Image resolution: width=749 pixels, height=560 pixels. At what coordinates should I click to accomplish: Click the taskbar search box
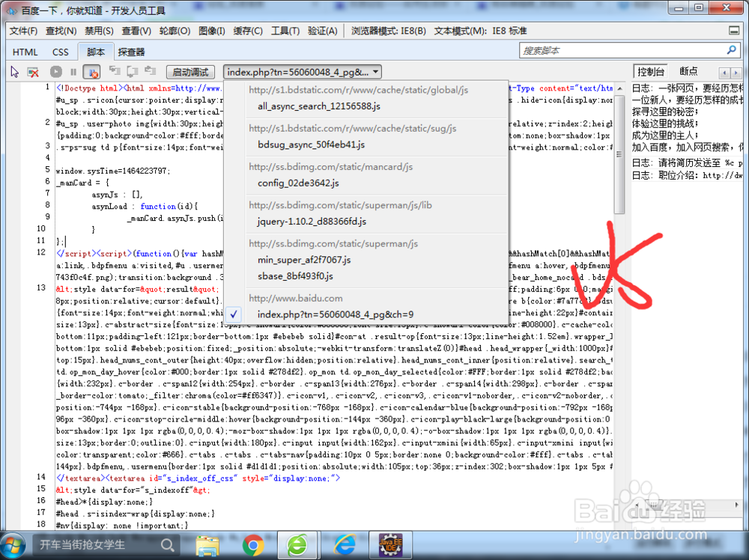pos(106,545)
